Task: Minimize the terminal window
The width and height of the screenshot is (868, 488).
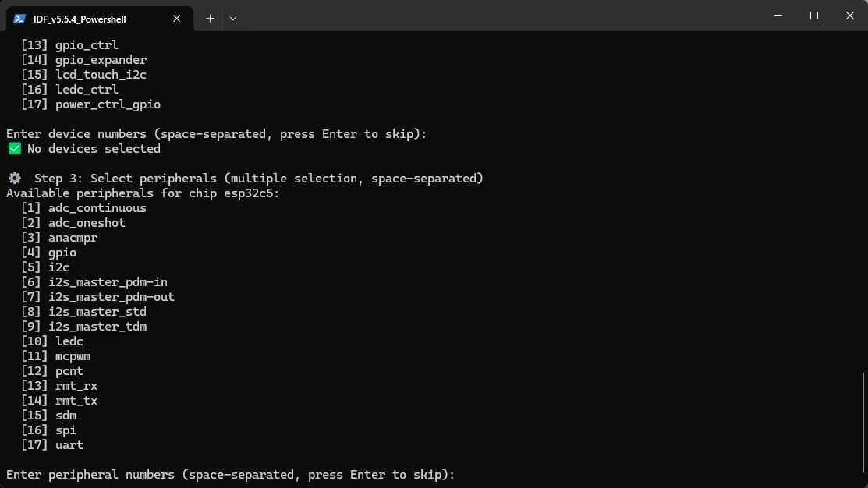Action: (x=778, y=16)
